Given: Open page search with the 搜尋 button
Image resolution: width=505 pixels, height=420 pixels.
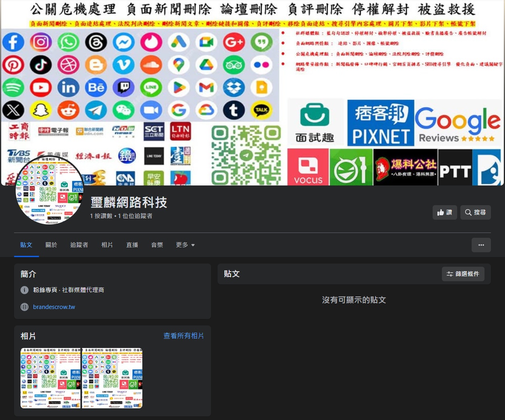Looking at the screenshot, I should 475,212.
